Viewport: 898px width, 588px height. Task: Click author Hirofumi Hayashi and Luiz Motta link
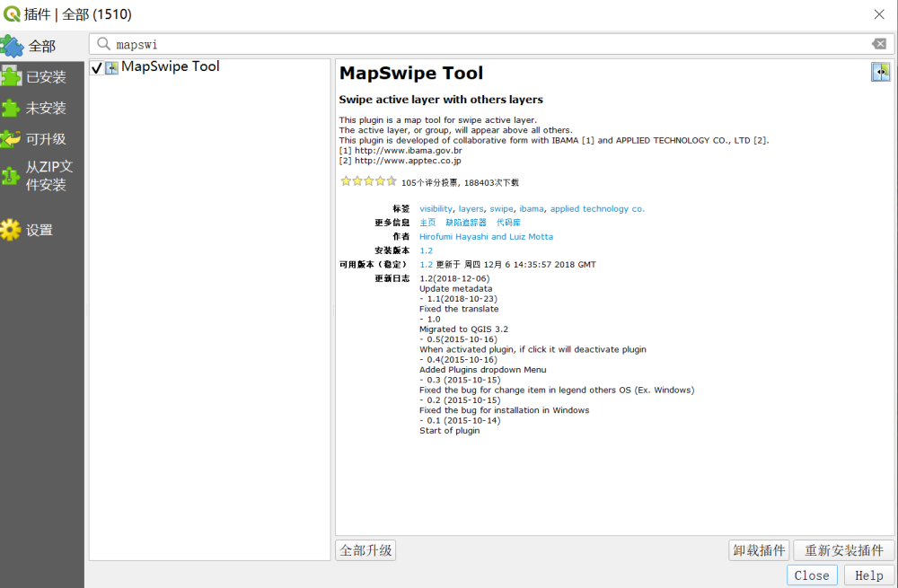coord(486,236)
